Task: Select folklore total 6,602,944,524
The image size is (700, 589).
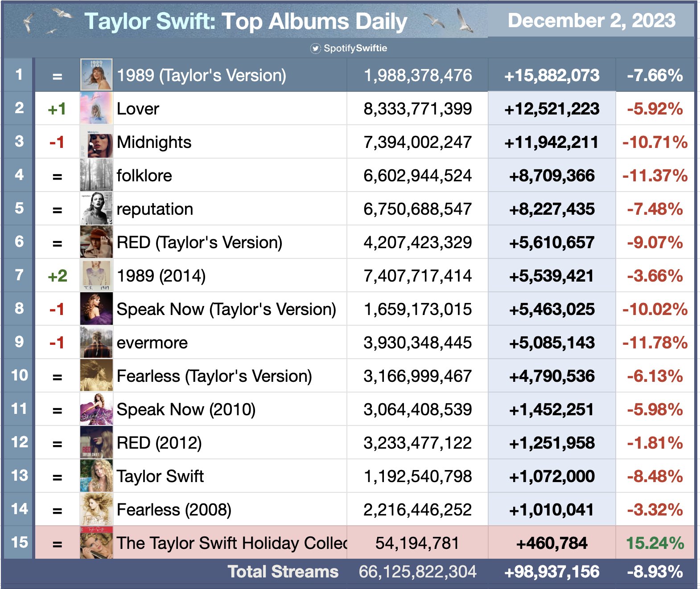Action: point(418,176)
